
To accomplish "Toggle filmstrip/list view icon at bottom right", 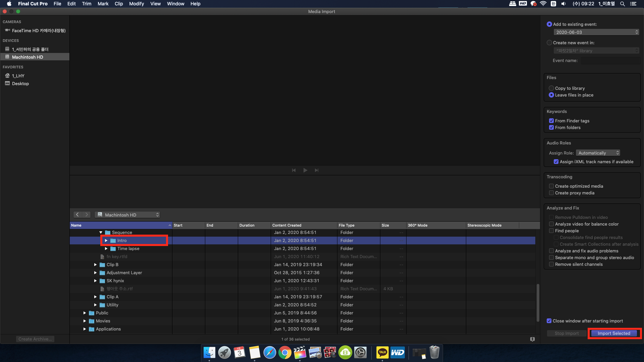I will 532,339.
